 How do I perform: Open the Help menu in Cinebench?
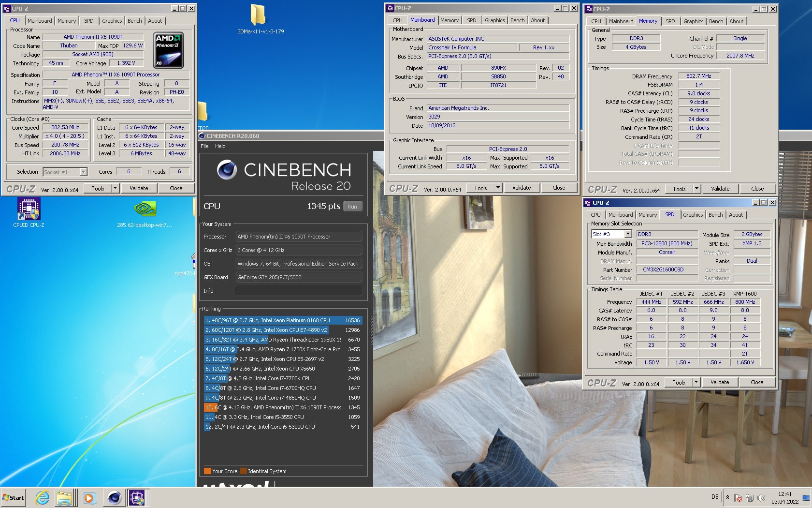pos(220,146)
